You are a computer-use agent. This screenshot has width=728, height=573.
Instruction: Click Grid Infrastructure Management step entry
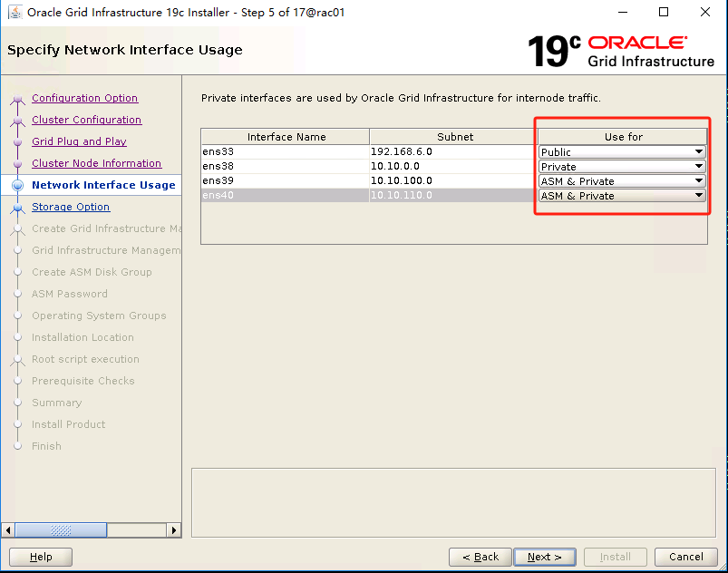click(106, 250)
